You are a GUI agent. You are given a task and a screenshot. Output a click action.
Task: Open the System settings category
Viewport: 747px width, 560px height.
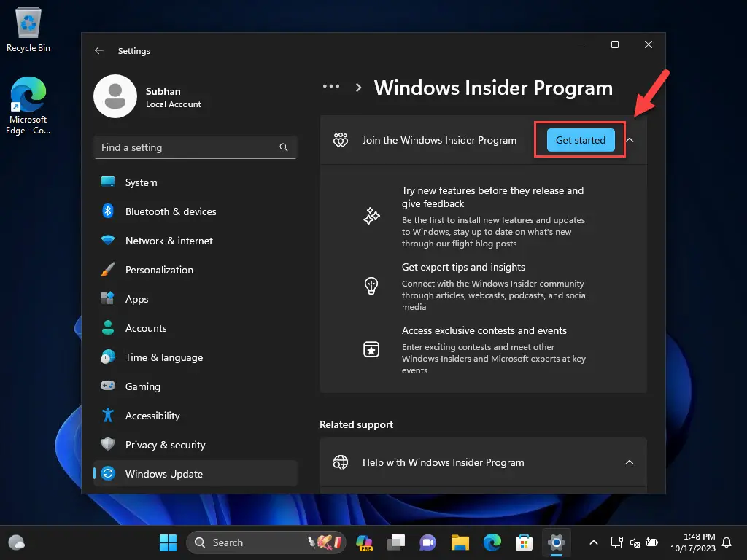[196, 182]
